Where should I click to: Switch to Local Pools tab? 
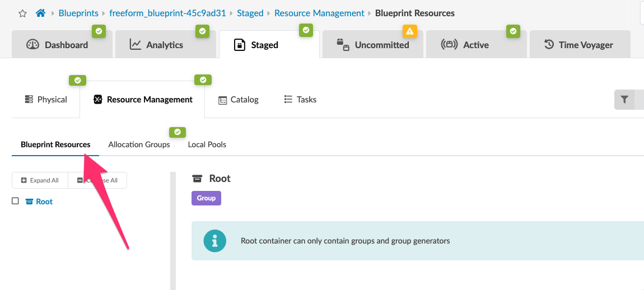[207, 144]
